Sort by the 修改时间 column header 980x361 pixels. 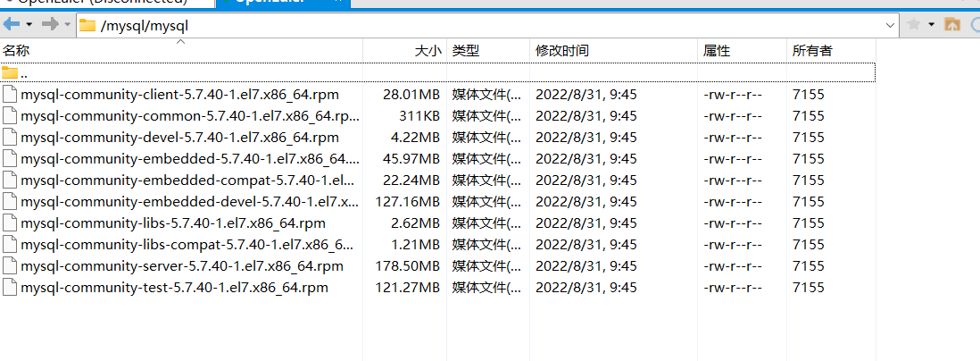tap(614, 51)
